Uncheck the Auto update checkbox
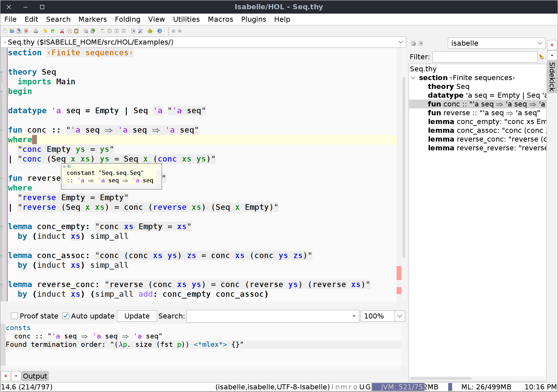 click(65, 316)
